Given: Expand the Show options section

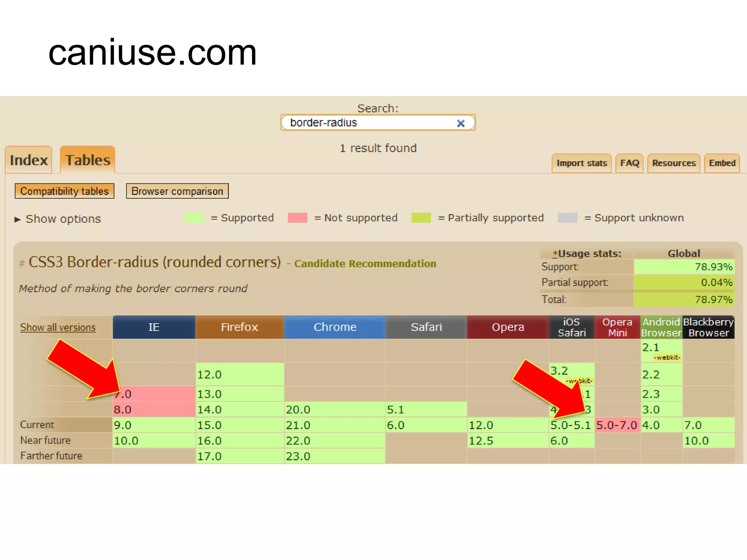Looking at the screenshot, I should coord(58,219).
